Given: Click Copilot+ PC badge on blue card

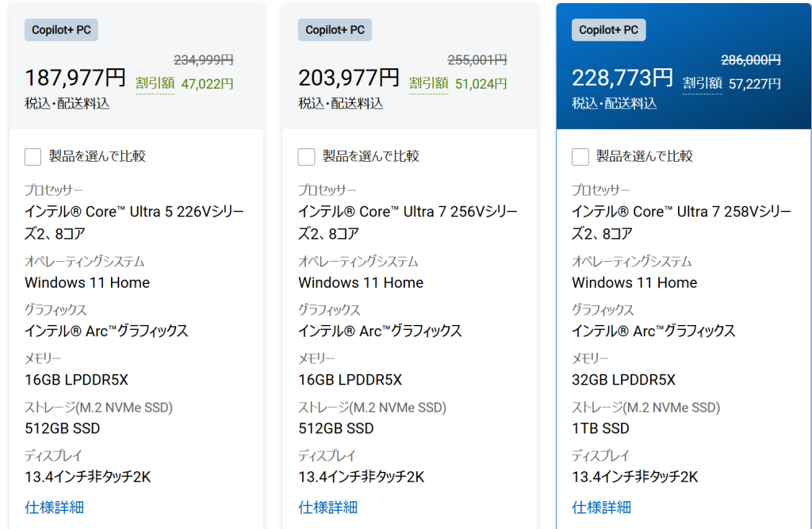Looking at the screenshot, I should [609, 30].
